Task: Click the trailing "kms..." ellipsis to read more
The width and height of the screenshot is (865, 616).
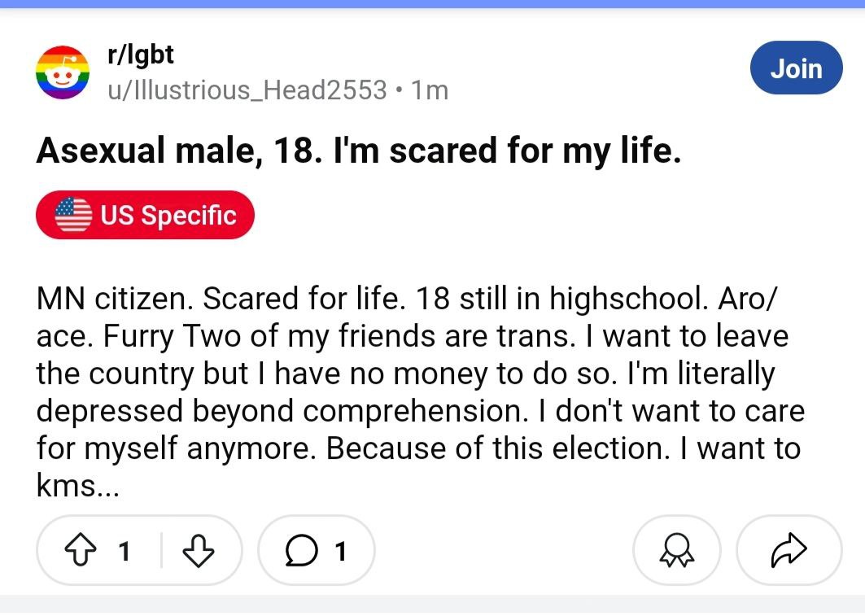Action: (77, 485)
